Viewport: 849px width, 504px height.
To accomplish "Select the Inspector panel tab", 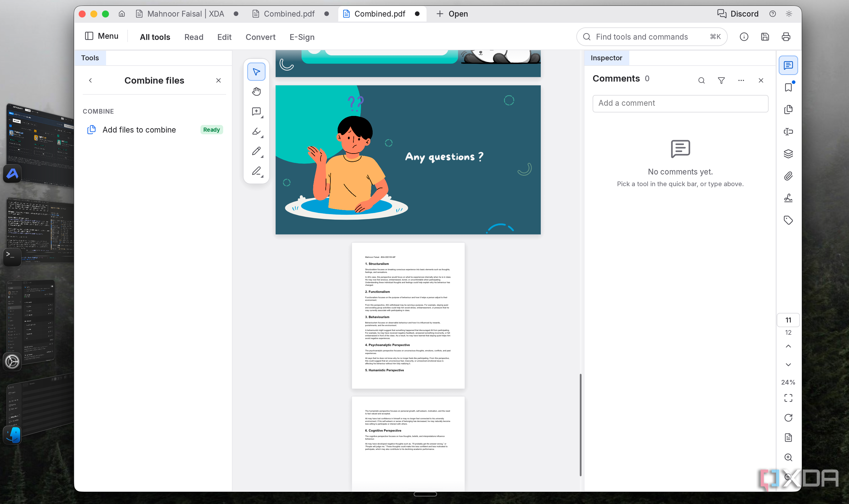I will click(606, 58).
